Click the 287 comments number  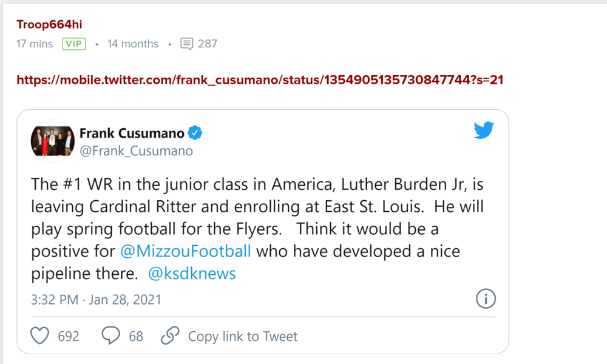pos(208,44)
